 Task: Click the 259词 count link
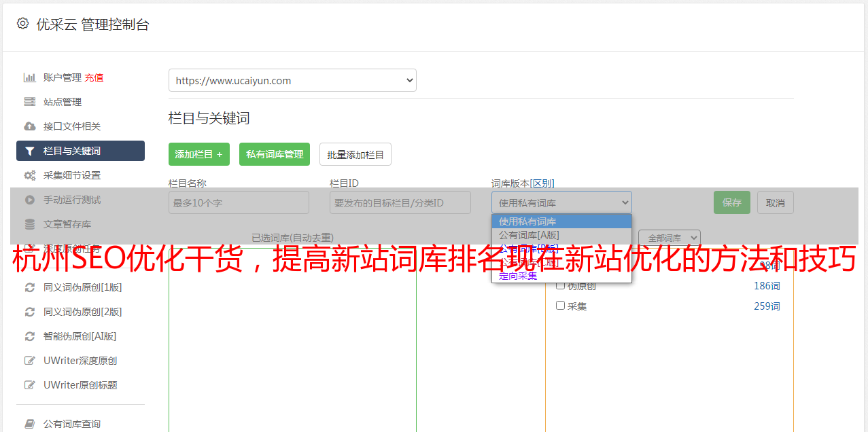click(767, 306)
